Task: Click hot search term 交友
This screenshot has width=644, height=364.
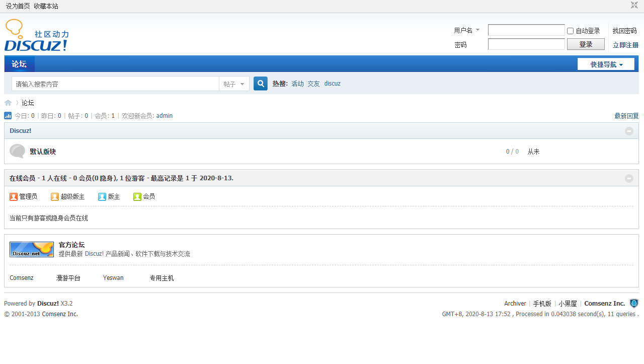Action: [x=313, y=84]
